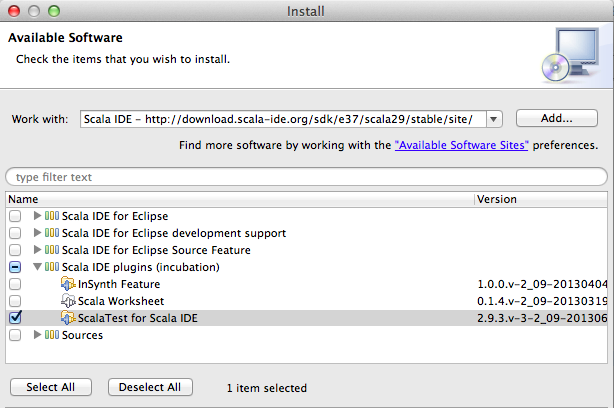This screenshot has width=614, height=408.
Task: Click the ScalaTest for Scala IDE icon
Action: tap(68, 318)
